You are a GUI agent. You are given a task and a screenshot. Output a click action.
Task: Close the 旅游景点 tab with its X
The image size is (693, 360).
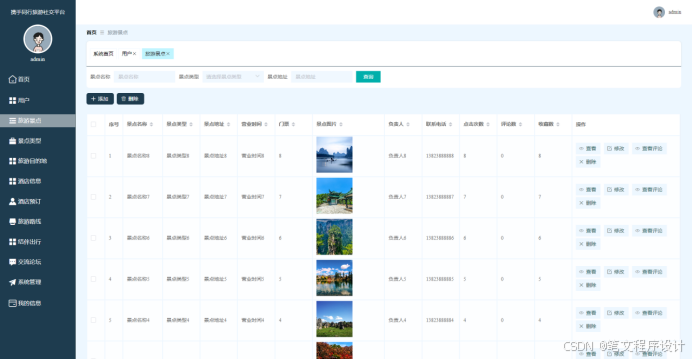pyautogui.click(x=168, y=54)
